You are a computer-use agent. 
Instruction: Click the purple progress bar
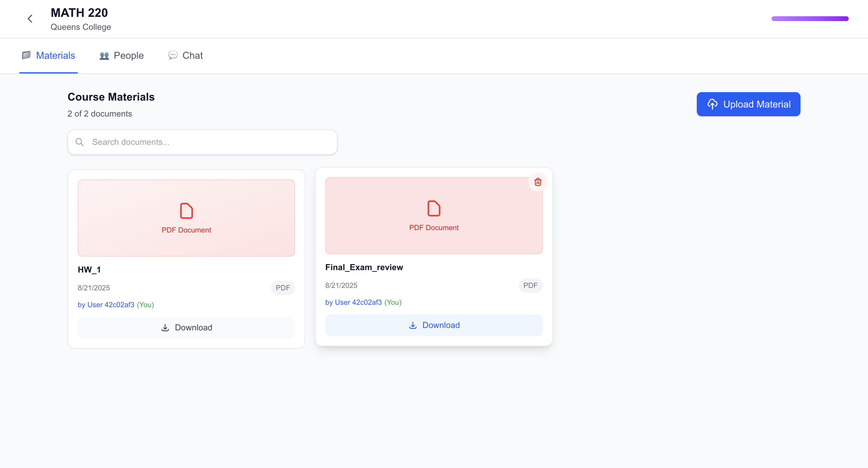pos(810,19)
